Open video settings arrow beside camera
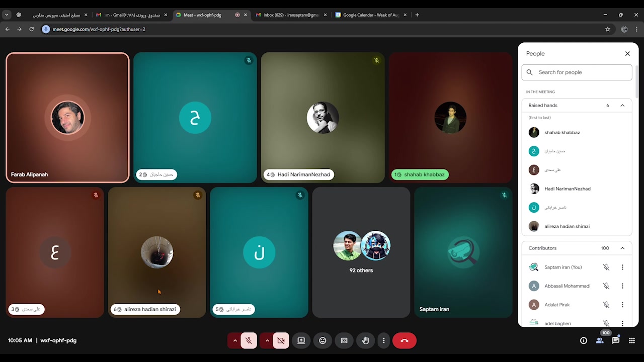The width and height of the screenshot is (644, 362). (x=267, y=340)
